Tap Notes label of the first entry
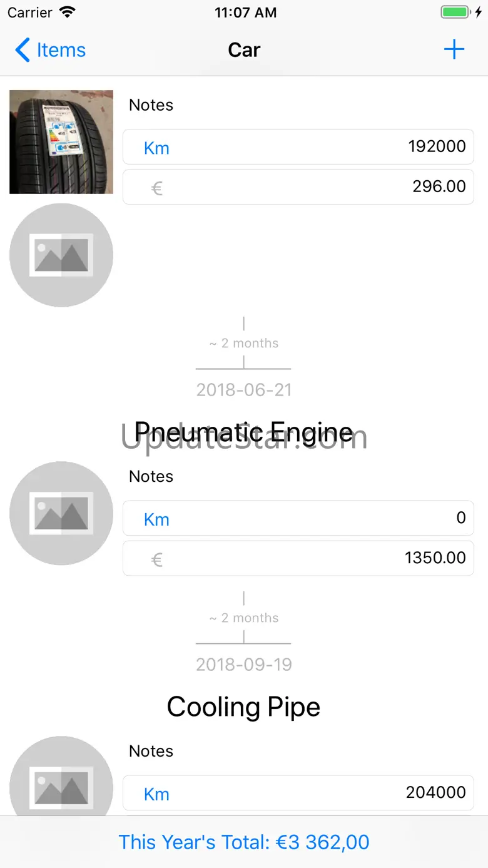The width and height of the screenshot is (488, 868). (x=151, y=105)
